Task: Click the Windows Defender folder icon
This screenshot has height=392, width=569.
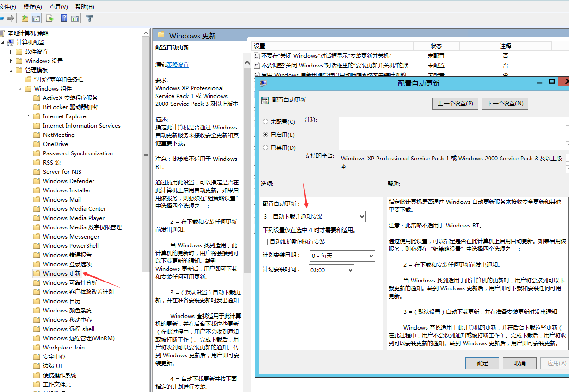Action: 37,181
